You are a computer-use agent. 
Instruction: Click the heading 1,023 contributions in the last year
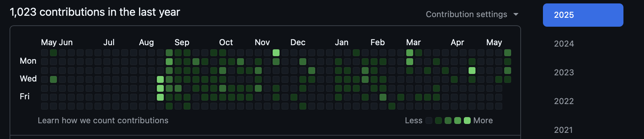95,12
